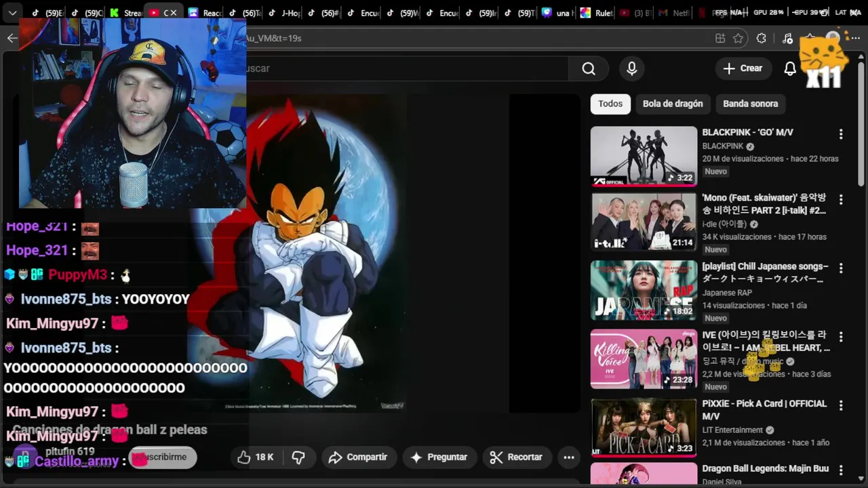
Task: Dislike the video
Action: tap(298, 457)
